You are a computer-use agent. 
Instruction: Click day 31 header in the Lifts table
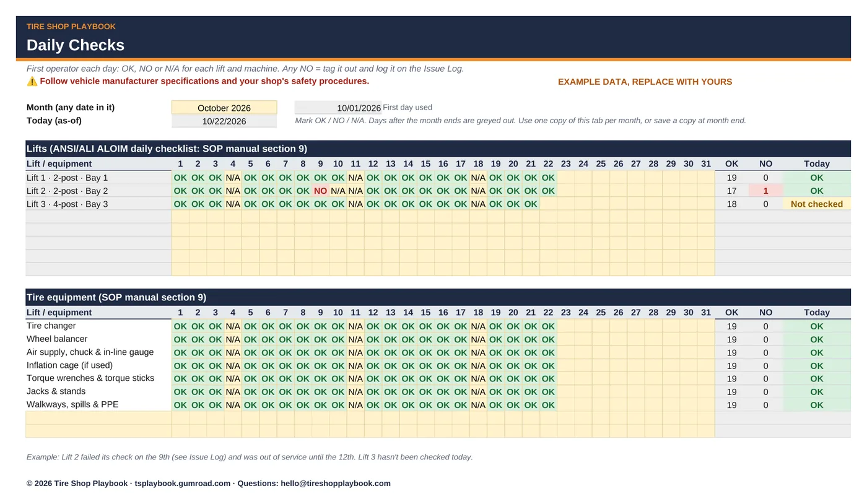coord(706,164)
